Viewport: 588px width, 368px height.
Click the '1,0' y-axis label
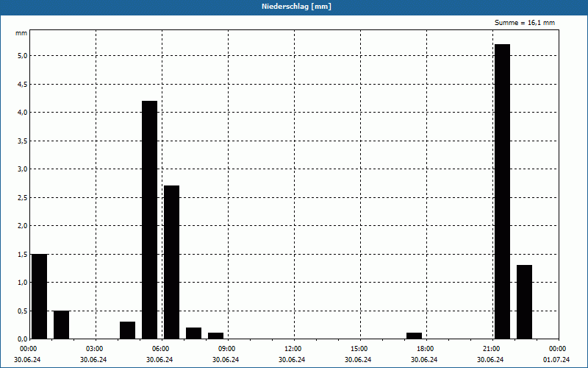pyautogui.click(x=23, y=283)
